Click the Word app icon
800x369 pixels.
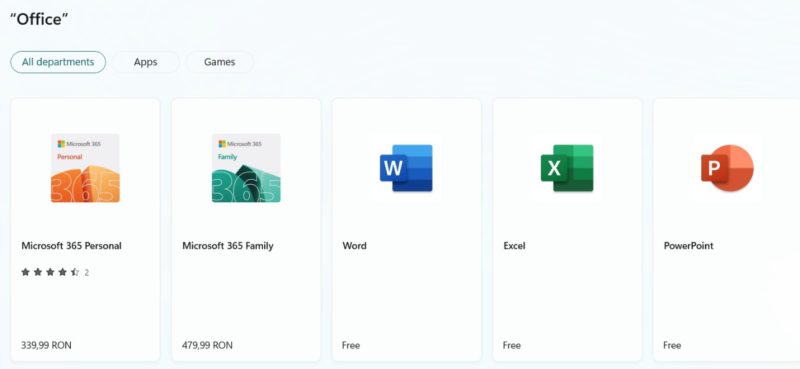click(x=406, y=168)
